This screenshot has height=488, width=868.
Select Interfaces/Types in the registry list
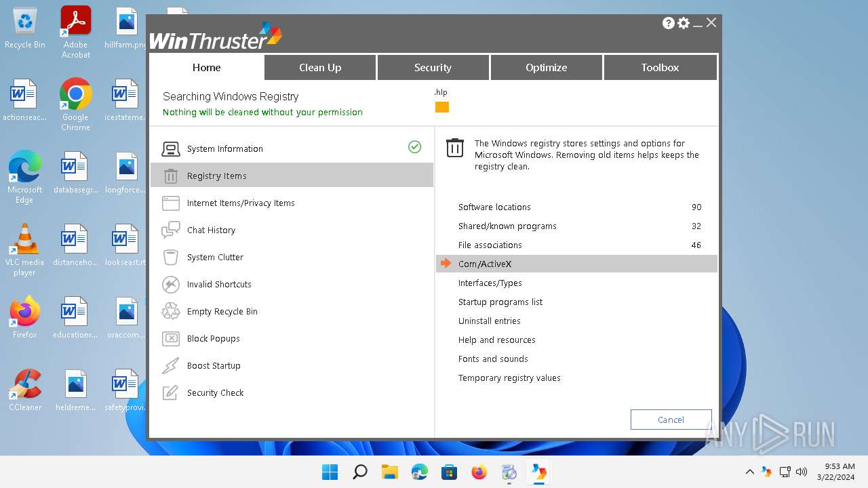576,283
